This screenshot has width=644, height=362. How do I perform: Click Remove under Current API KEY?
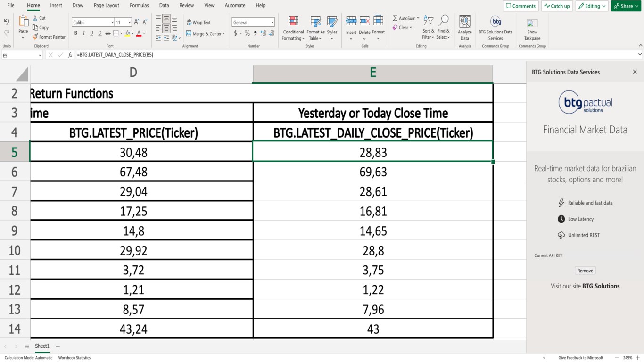585,271
